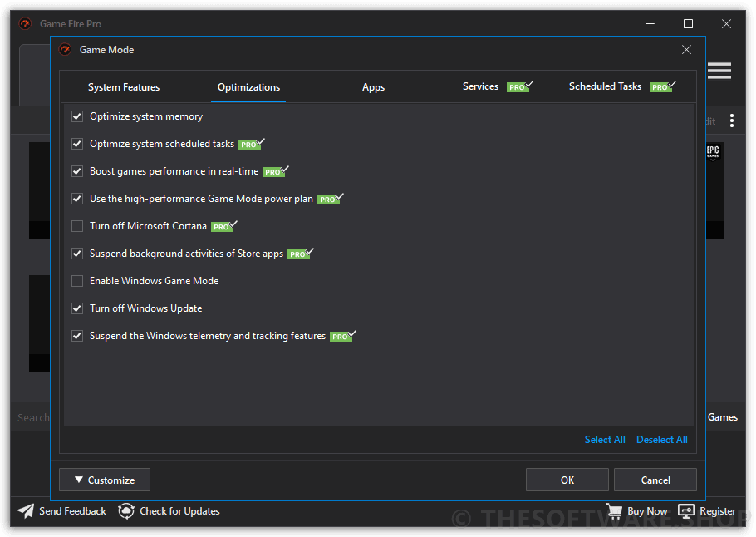Viewport: 756px width, 537px height.
Task: Uncheck Optimize system memory
Action: tap(77, 116)
